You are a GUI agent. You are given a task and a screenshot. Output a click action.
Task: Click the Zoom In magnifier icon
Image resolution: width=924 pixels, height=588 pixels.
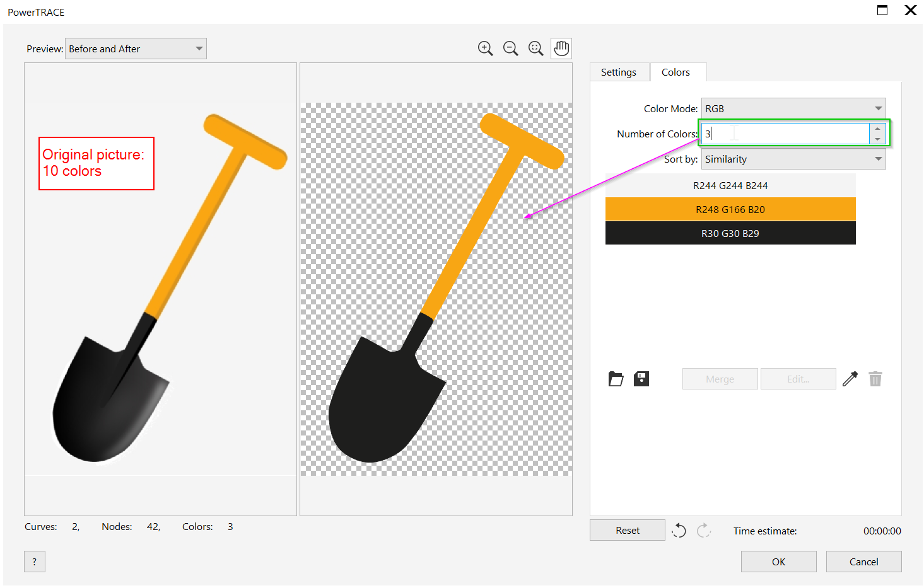(x=485, y=49)
